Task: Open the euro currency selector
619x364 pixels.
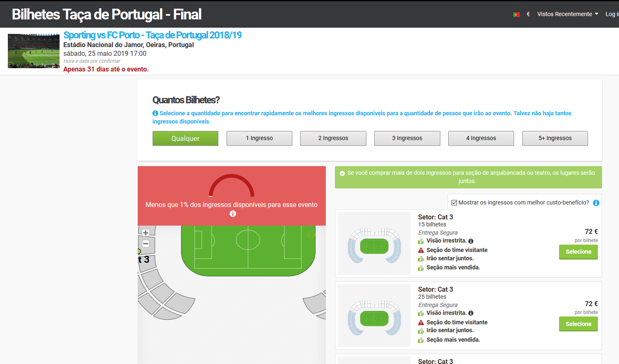Action: [528, 14]
